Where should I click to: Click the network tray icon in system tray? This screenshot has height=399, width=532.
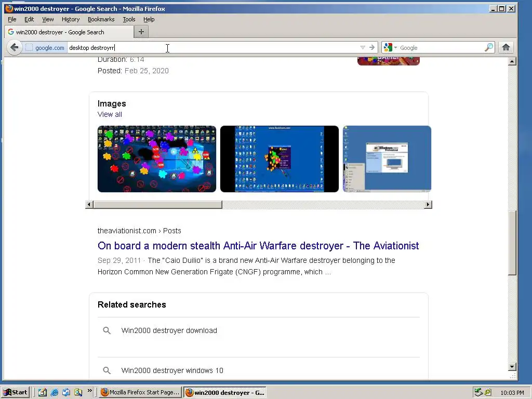click(478, 392)
